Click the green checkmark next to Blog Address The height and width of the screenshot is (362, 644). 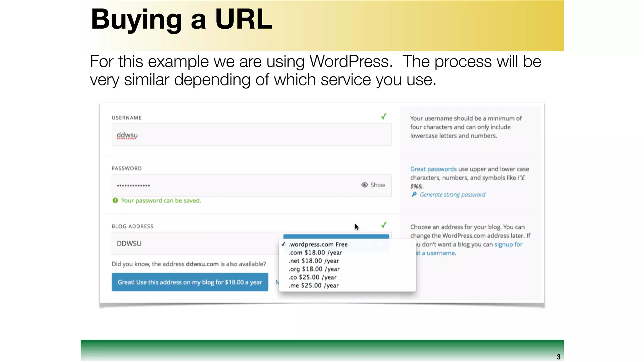click(384, 225)
